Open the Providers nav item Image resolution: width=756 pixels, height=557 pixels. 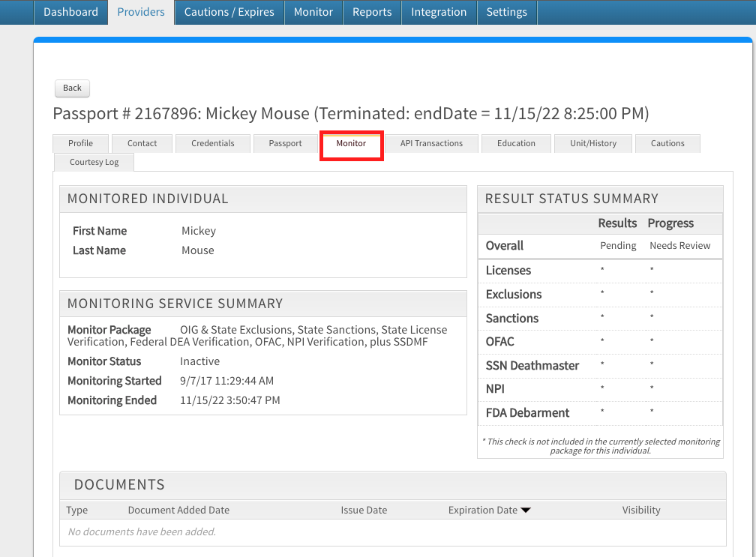pos(141,12)
